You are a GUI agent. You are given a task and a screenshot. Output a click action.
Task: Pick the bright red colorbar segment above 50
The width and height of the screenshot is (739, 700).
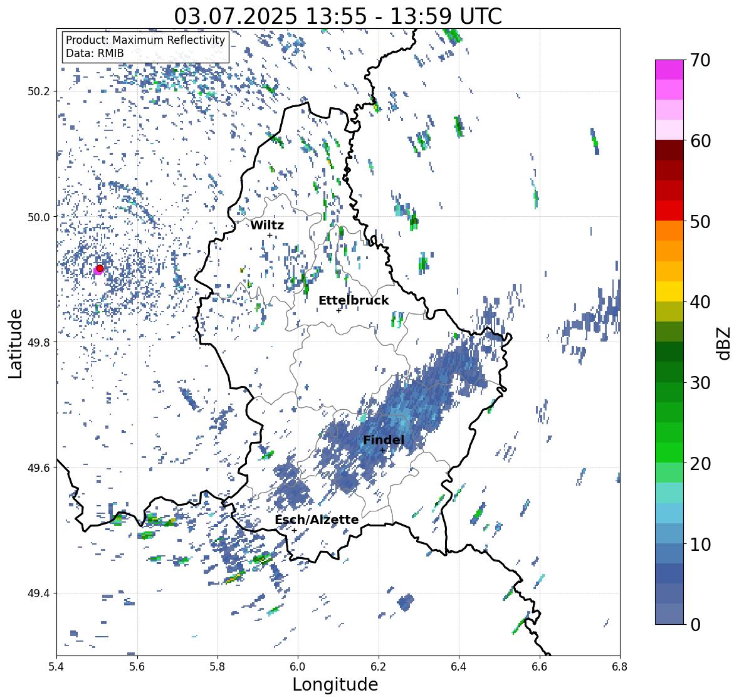(x=669, y=211)
